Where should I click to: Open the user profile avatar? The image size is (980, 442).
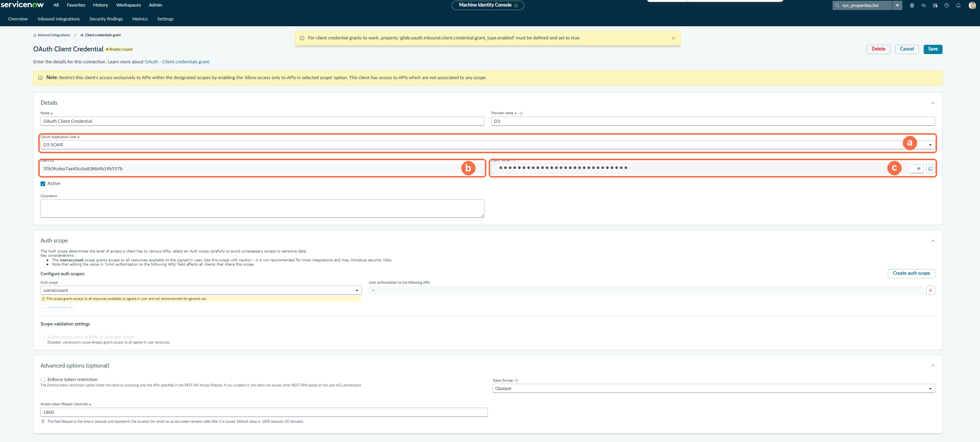(x=972, y=5)
